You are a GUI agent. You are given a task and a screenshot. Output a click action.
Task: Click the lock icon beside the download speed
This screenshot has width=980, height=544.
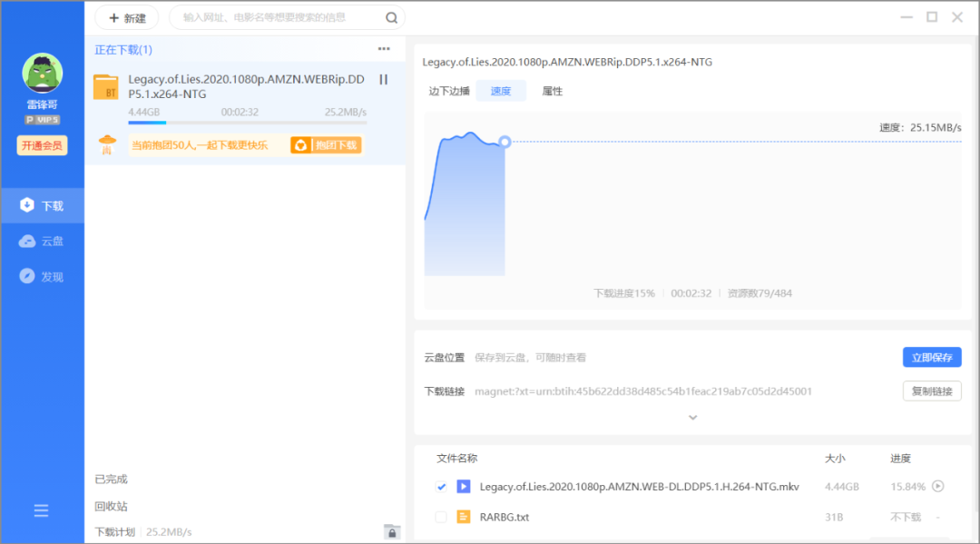390,531
